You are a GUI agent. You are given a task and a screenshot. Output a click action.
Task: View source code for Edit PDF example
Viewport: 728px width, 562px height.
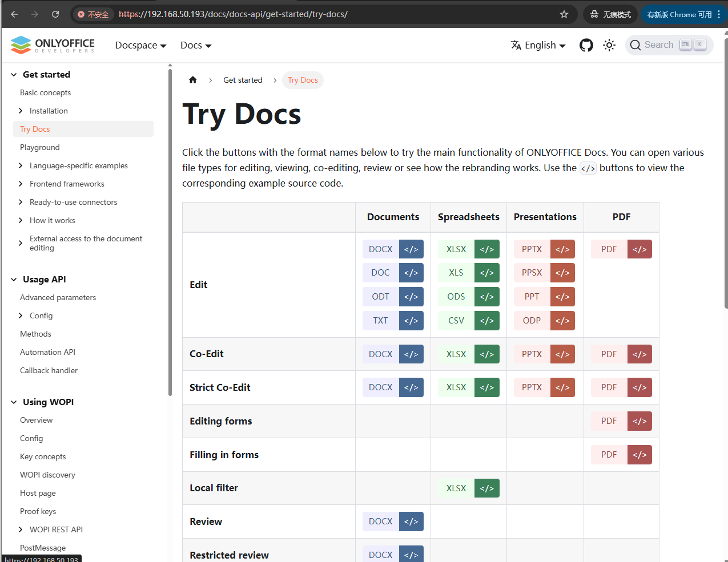coord(639,249)
